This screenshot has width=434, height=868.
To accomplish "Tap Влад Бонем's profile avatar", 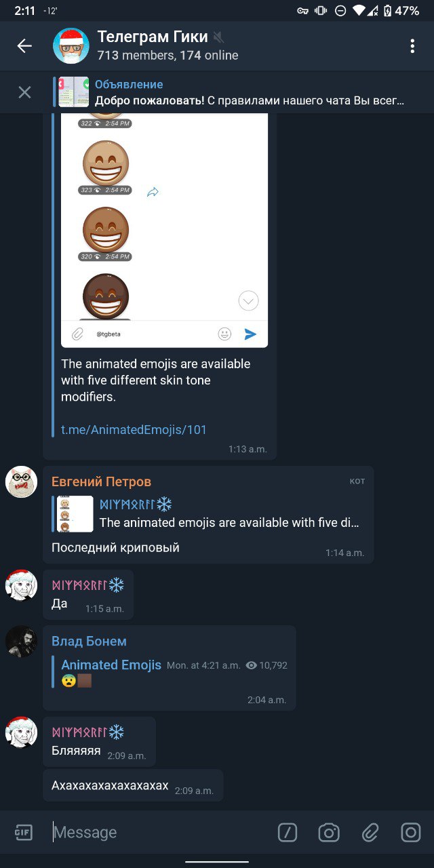I will [x=21, y=642].
